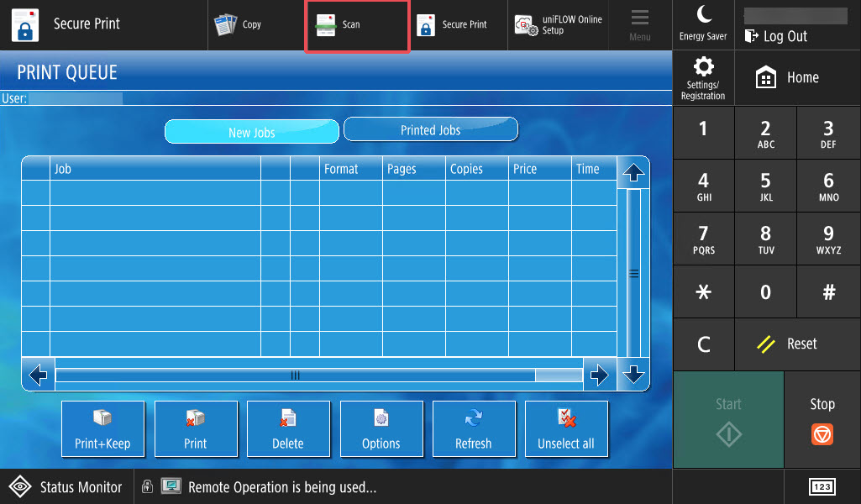861x504 pixels.
Task: Tap the asterisk key
Action: 703,291
